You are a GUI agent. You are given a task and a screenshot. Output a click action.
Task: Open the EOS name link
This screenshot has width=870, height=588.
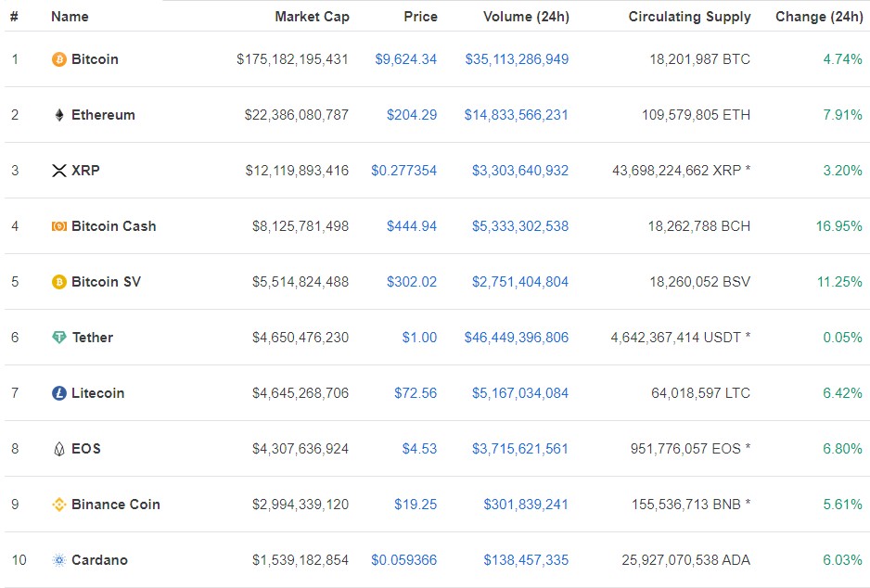coord(86,449)
